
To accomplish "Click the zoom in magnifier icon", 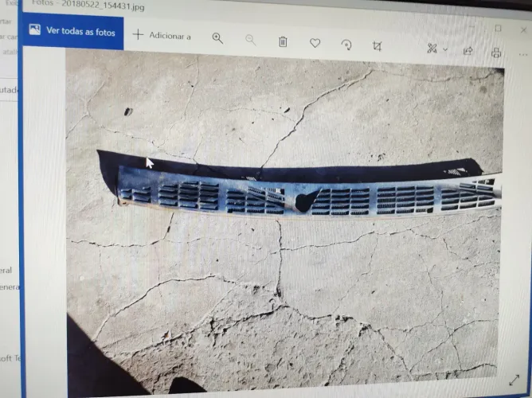I will coord(217,38).
